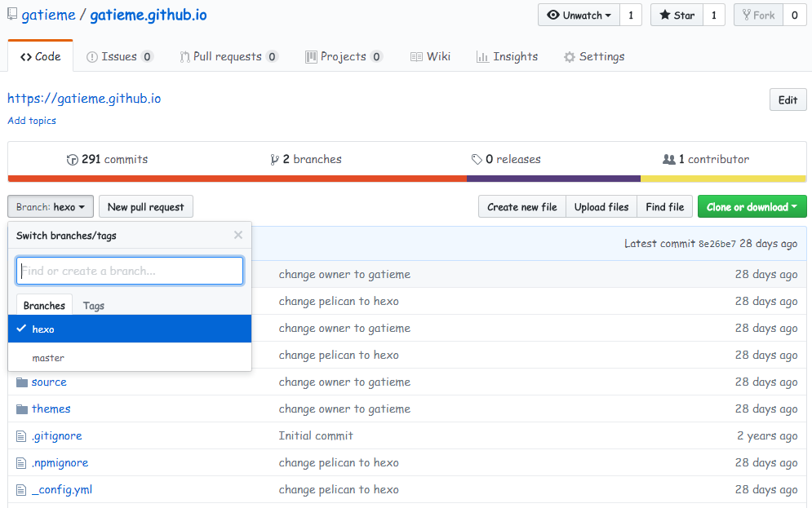Focus the Find or create a branch field
The height and width of the screenshot is (508, 812).
[x=130, y=271]
